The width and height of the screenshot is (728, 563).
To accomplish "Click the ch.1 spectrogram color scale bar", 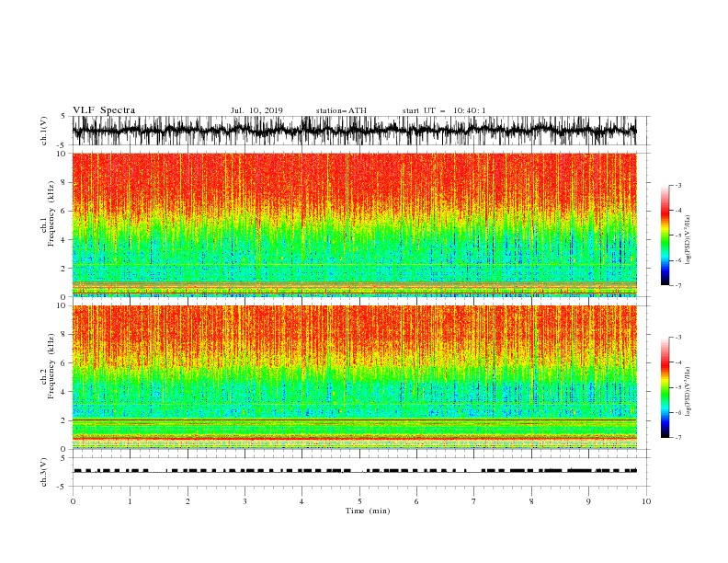I will click(x=665, y=235).
